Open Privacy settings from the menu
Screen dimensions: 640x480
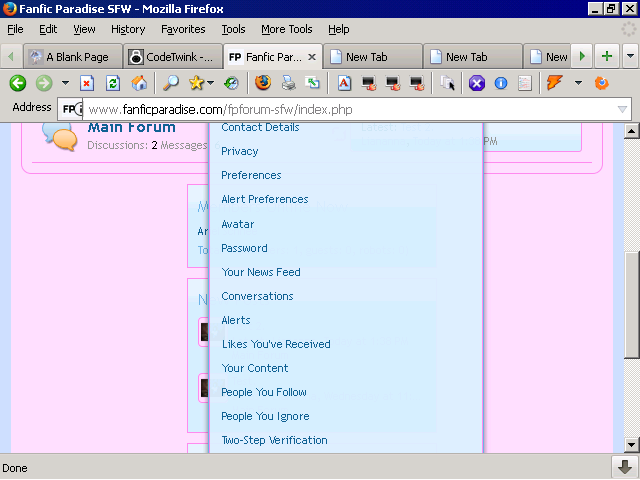point(240,151)
